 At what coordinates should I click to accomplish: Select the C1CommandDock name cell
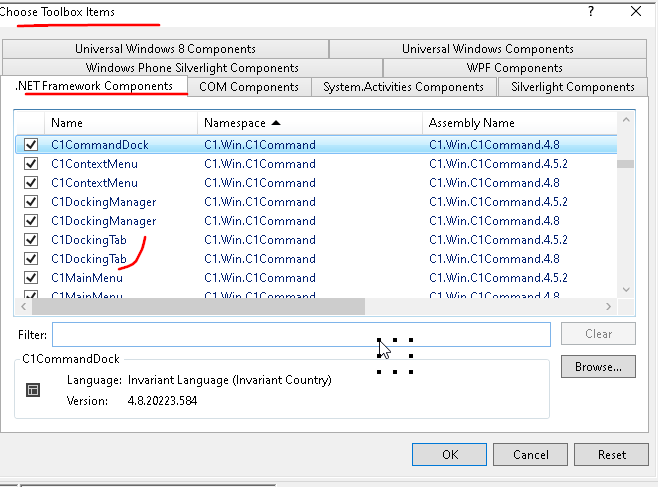pos(100,145)
